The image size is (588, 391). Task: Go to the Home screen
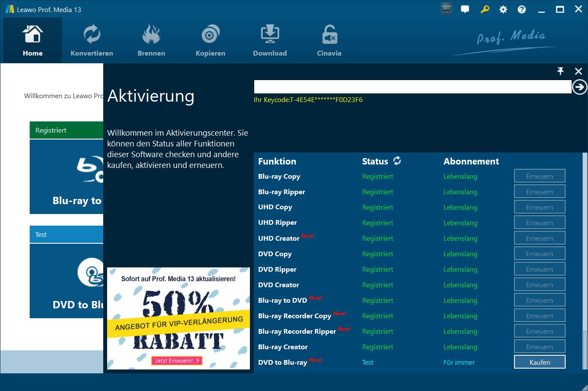pyautogui.click(x=33, y=41)
